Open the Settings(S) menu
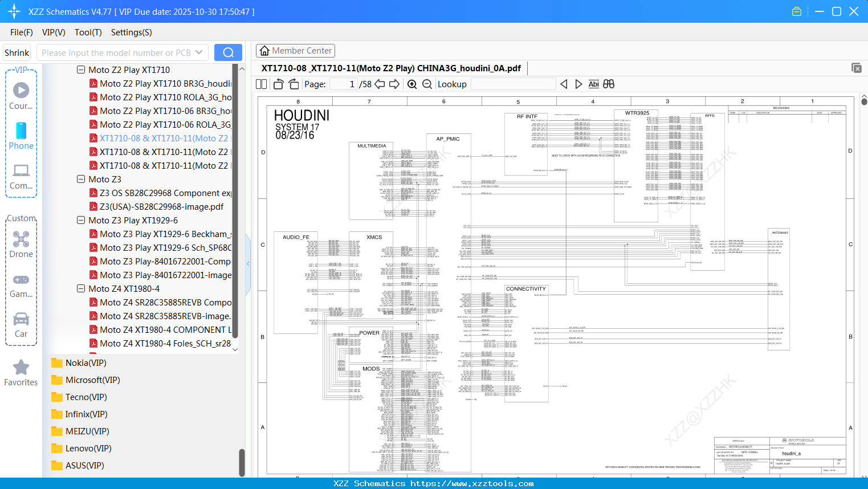Viewport: 868px width, 489px height. tap(131, 32)
